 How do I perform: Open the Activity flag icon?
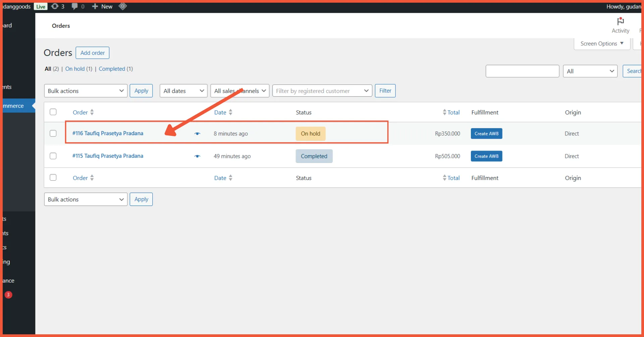(x=620, y=22)
